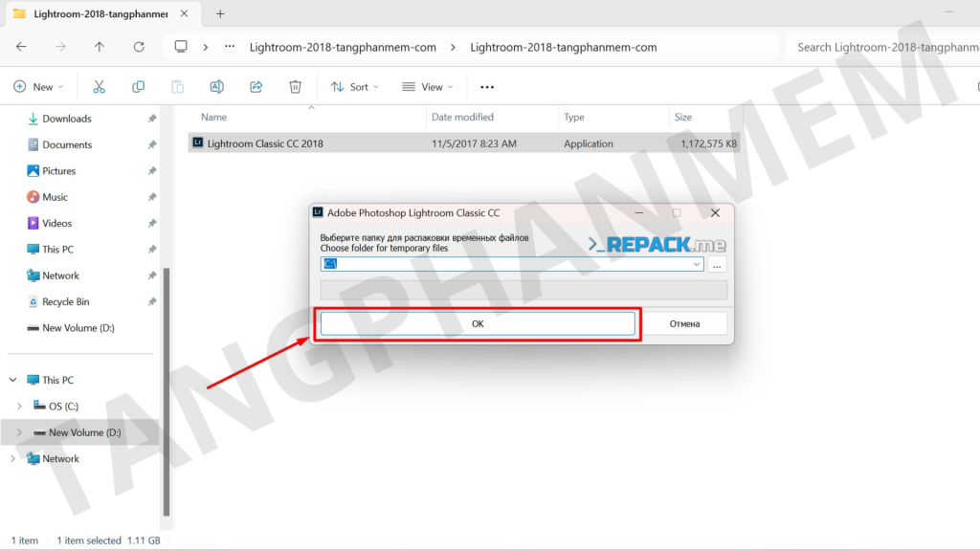Click the Delete trash icon

[295, 87]
